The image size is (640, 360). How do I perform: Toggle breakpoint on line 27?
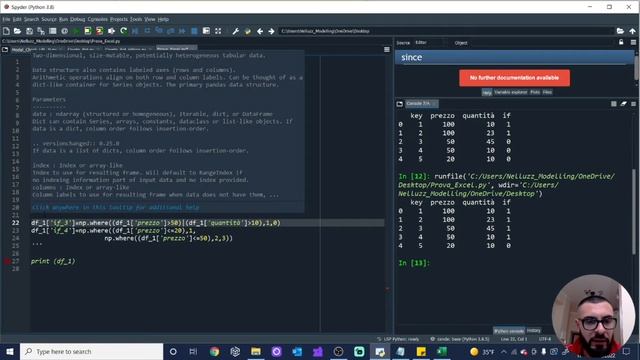tap(7, 261)
